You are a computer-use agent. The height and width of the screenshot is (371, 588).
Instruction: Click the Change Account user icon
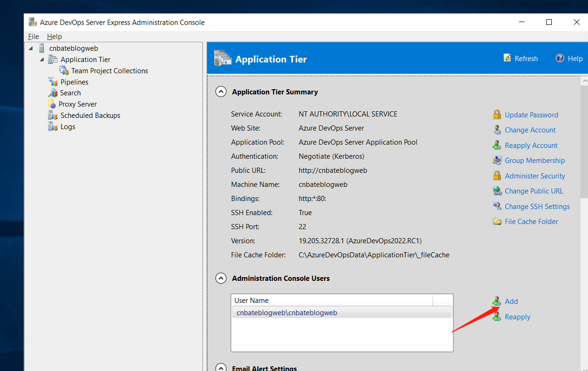[x=497, y=130]
